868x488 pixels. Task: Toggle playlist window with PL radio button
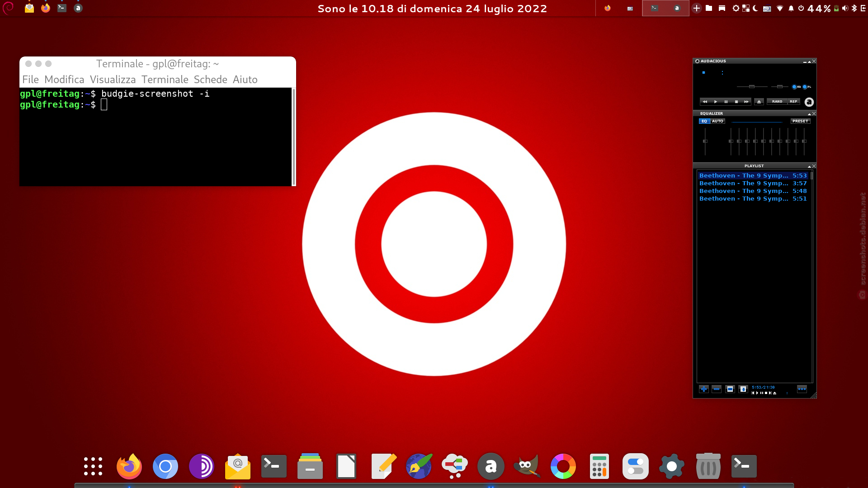click(x=807, y=87)
